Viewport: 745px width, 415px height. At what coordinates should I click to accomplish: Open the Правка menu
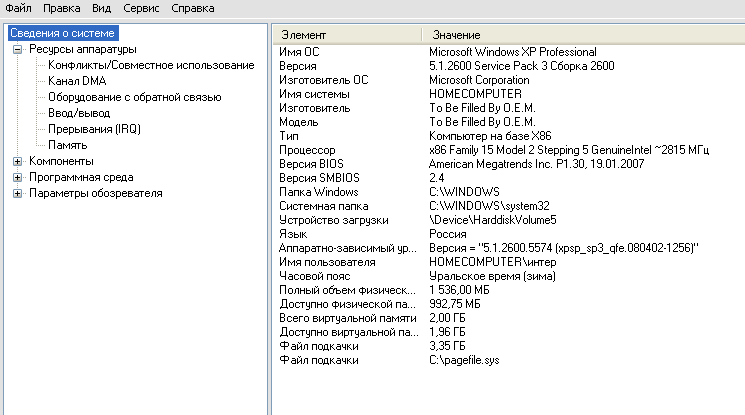[68, 9]
